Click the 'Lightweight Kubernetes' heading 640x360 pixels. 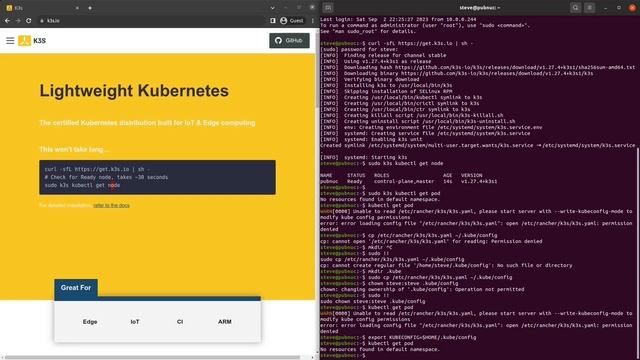click(134, 91)
